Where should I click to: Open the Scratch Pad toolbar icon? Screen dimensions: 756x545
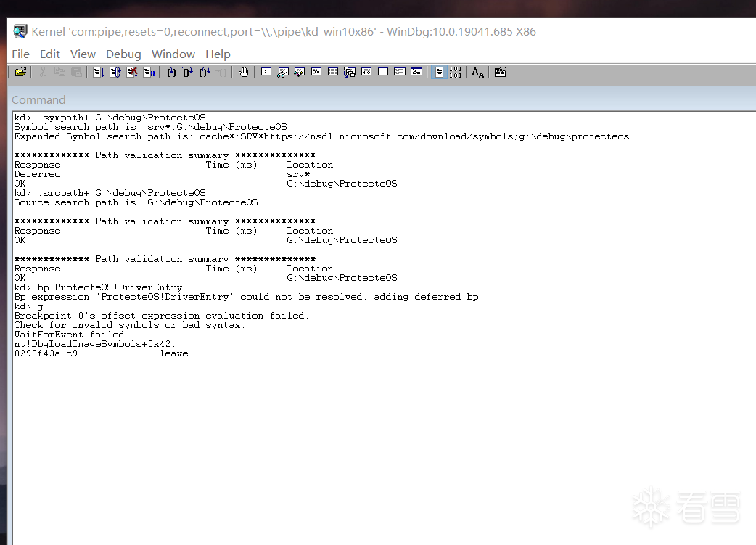pyautogui.click(x=383, y=73)
